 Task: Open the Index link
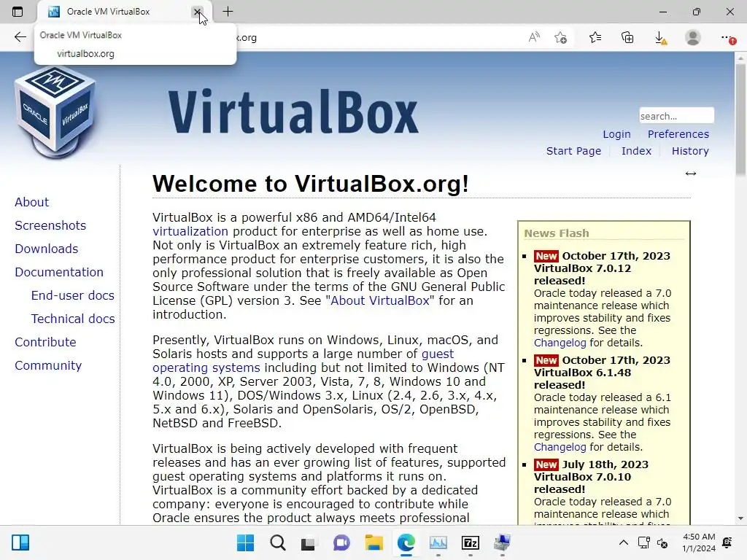click(636, 151)
